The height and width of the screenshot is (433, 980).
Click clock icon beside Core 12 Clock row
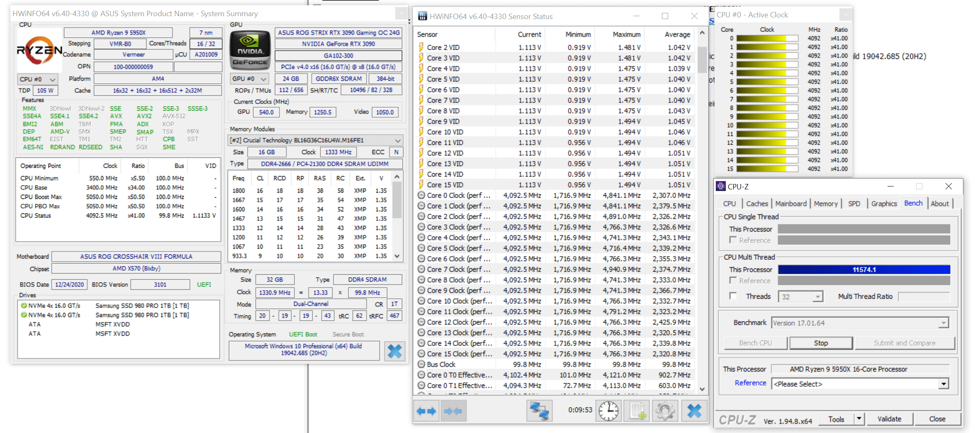click(421, 322)
